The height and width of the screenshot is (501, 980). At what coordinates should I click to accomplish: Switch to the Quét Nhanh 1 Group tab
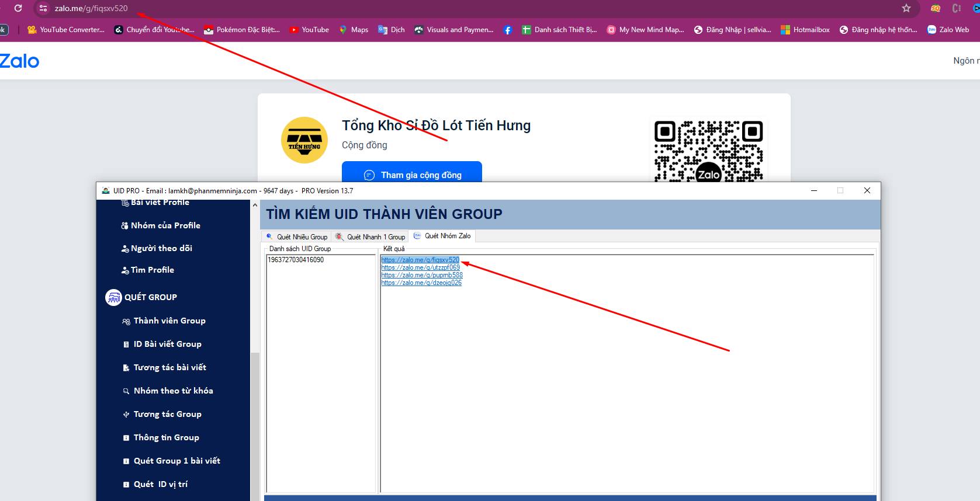click(x=370, y=236)
